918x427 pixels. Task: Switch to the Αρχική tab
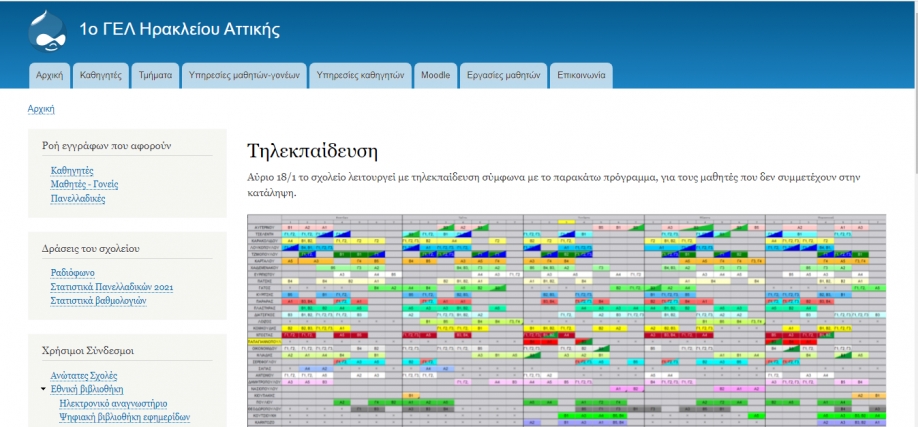[50, 75]
